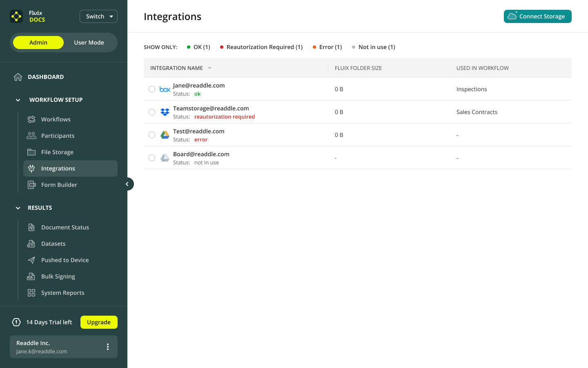Click the Fluix Docs logo icon

pyautogui.click(x=16, y=16)
